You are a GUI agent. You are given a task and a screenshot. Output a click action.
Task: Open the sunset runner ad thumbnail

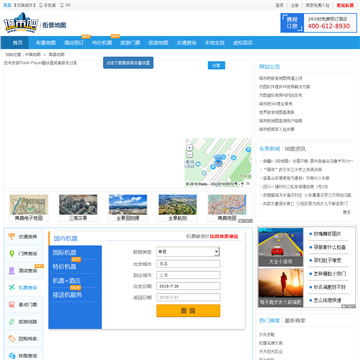coord(281,288)
